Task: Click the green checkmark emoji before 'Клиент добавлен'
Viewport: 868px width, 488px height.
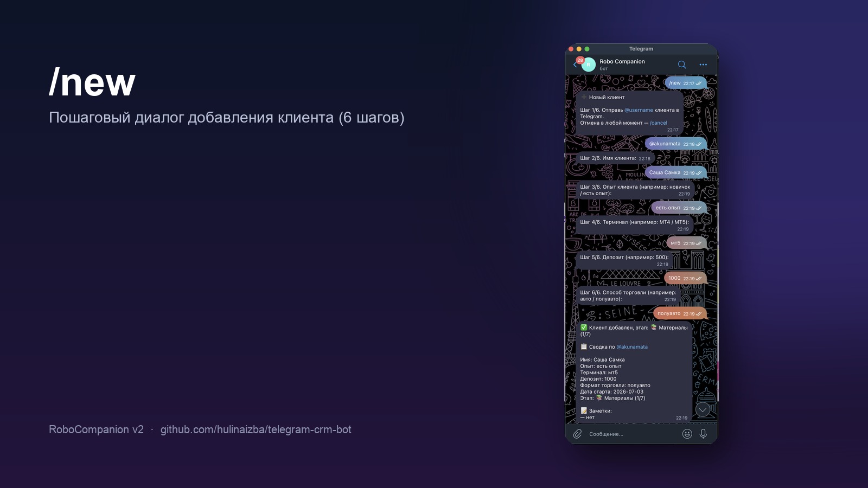Action: [584, 328]
